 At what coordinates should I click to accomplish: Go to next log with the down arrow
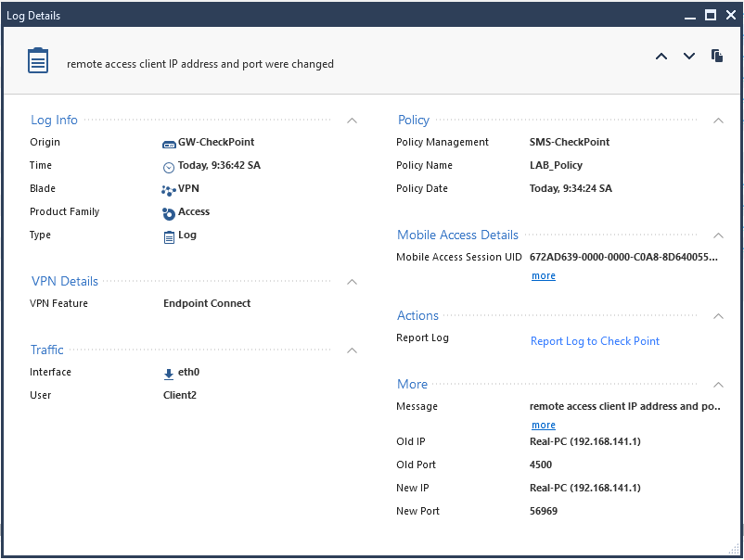689,56
